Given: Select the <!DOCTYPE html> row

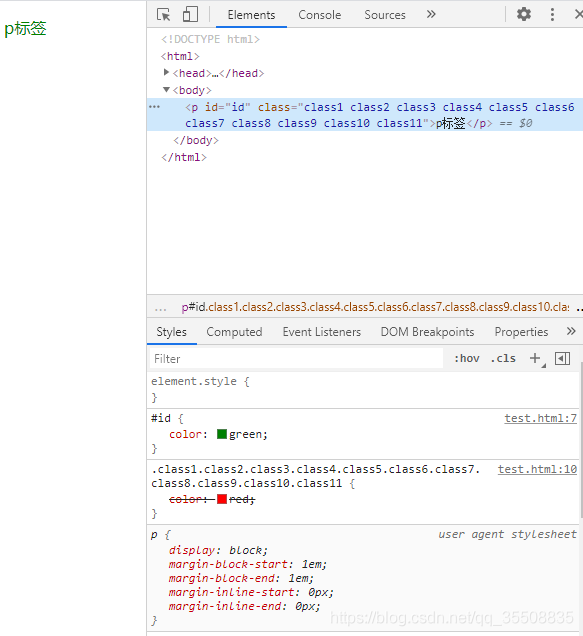Looking at the screenshot, I should point(210,39).
